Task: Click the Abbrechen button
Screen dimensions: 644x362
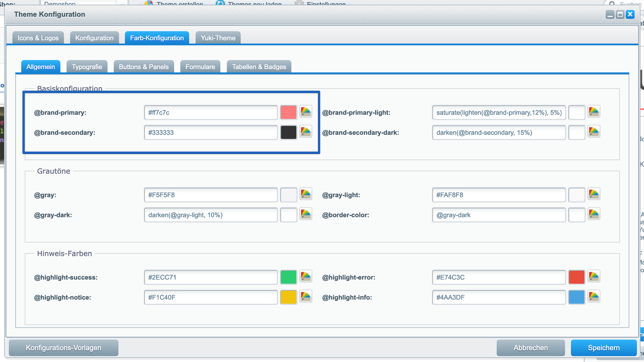Action: (531, 348)
